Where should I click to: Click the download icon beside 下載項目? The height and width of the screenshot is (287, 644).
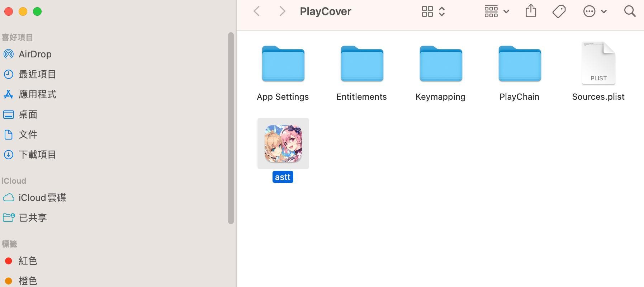click(9, 155)
